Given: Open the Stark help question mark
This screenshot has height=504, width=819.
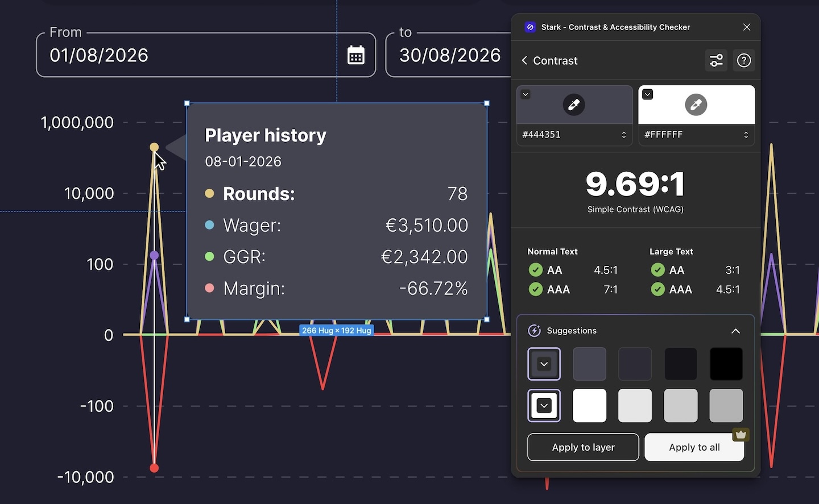Looking at the screenshot, I should click(744, 60).
